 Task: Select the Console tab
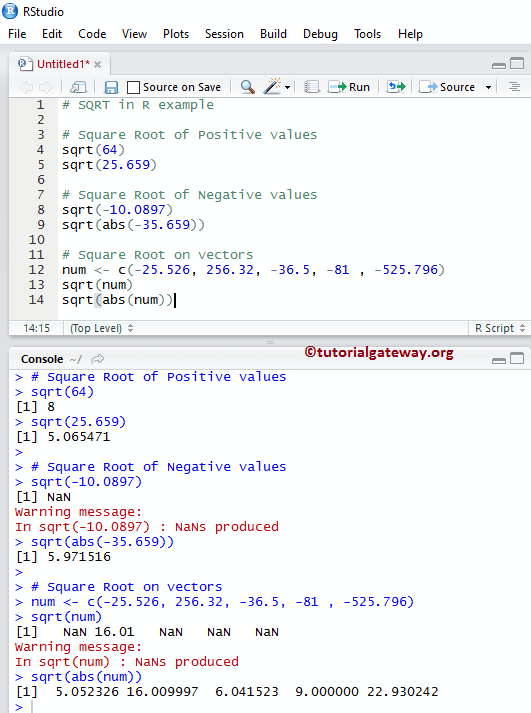(x=42, y=359)
